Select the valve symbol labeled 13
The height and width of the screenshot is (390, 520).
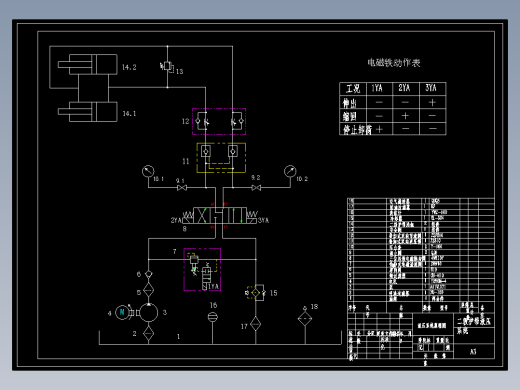(167, 67)
